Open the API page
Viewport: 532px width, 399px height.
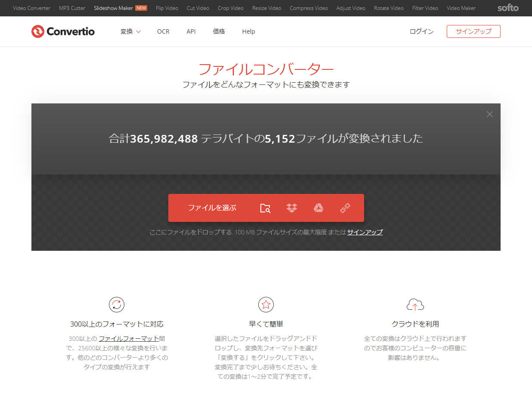pos(191,31)
